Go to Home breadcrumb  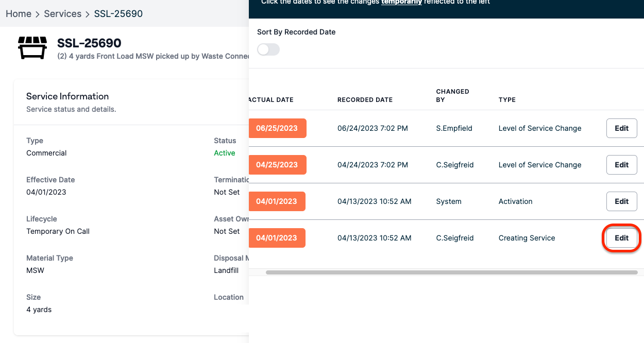19,14
